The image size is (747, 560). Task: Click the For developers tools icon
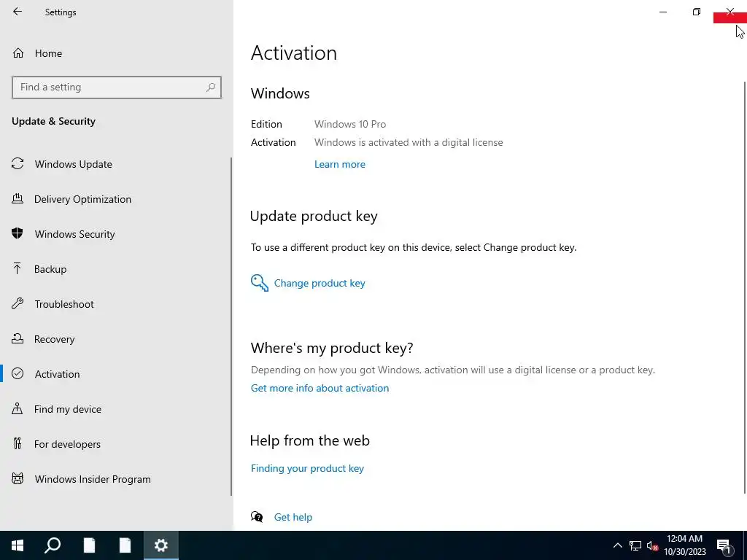coord(18,443)
